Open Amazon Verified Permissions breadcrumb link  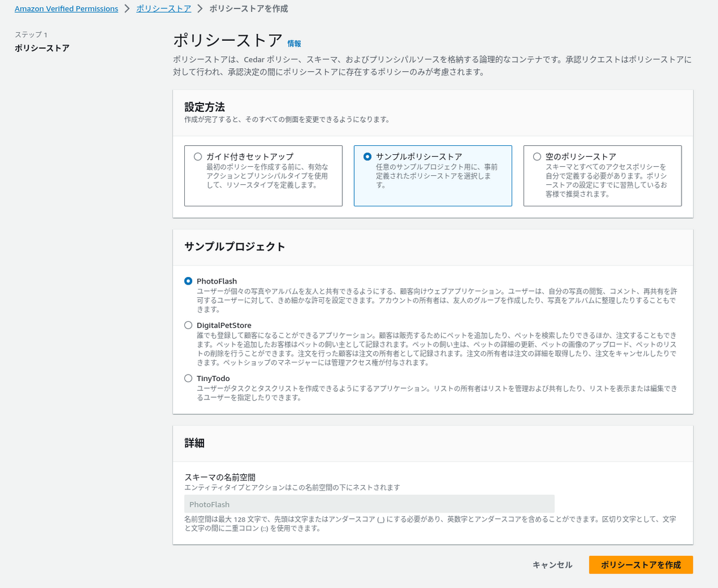click(66, 8)
